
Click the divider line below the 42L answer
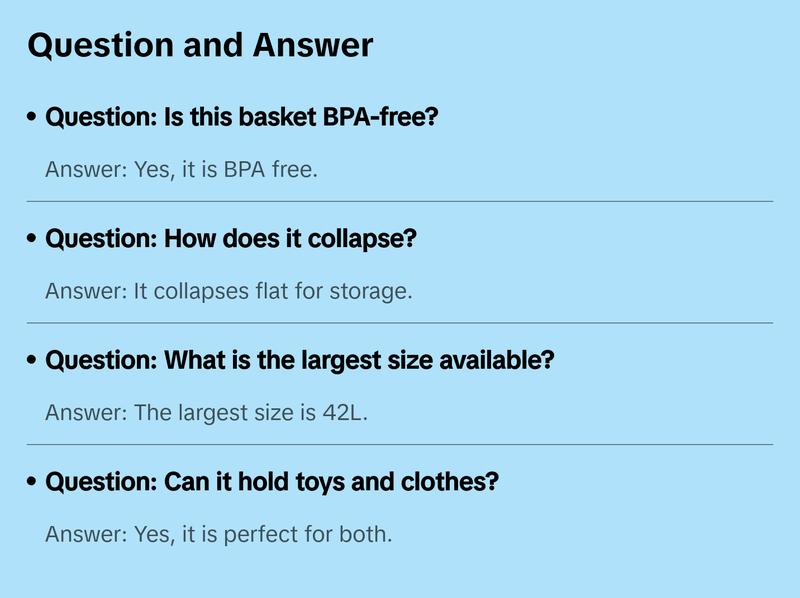[x=400, y=444]
